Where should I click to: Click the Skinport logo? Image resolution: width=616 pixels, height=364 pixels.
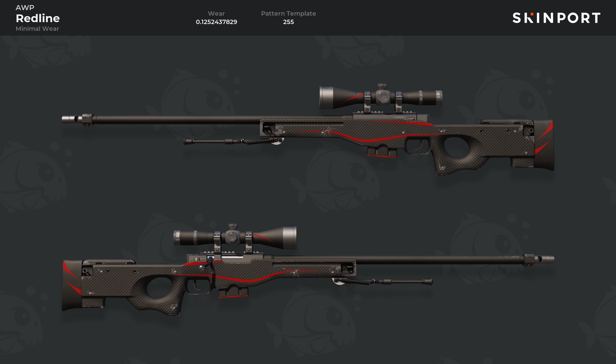pyautogui.click(x=556, y=18)
